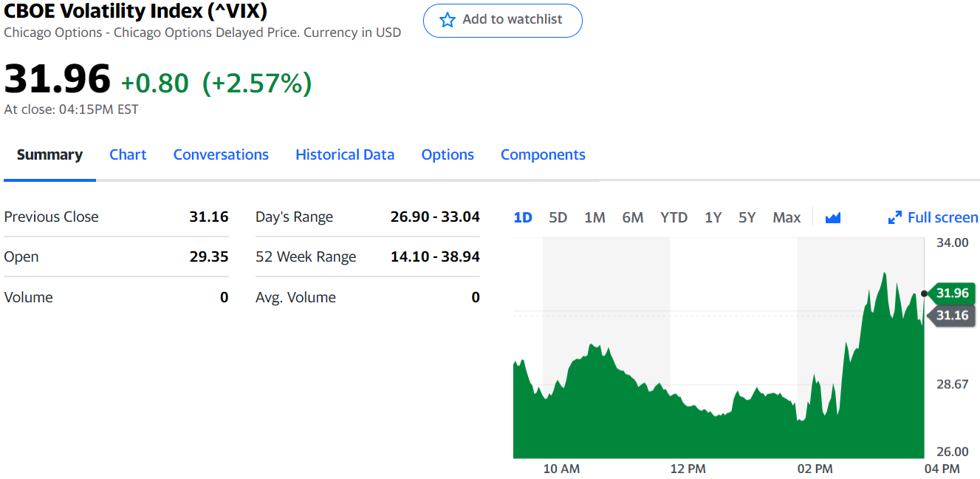This screenshot has height=479, width=980.
Task: Set chart range to 6M
Action: pos(632,217)
